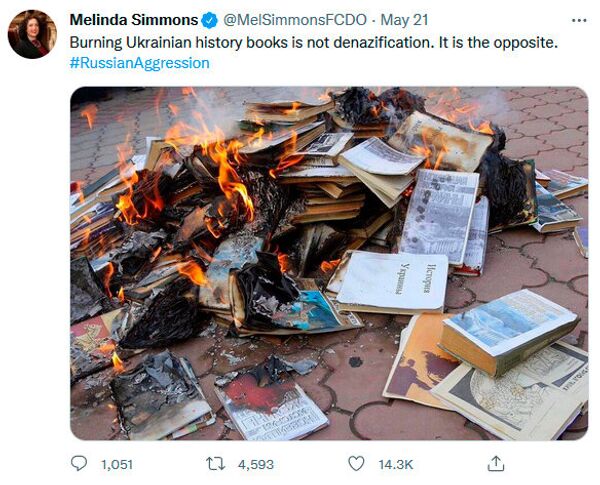Image resolution: width=600 pixels, height=485 pixels.
Task: Click the white book cover in photo
Action: (392, 281)
